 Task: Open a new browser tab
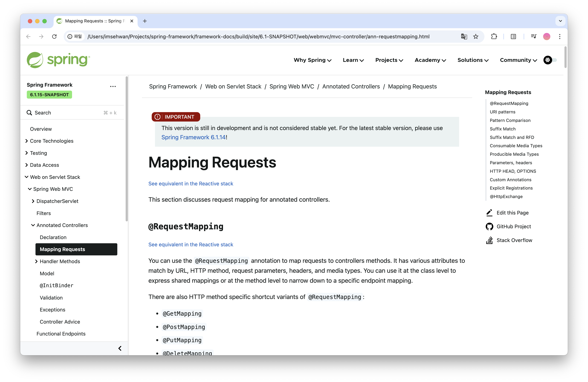click(145, 21)
